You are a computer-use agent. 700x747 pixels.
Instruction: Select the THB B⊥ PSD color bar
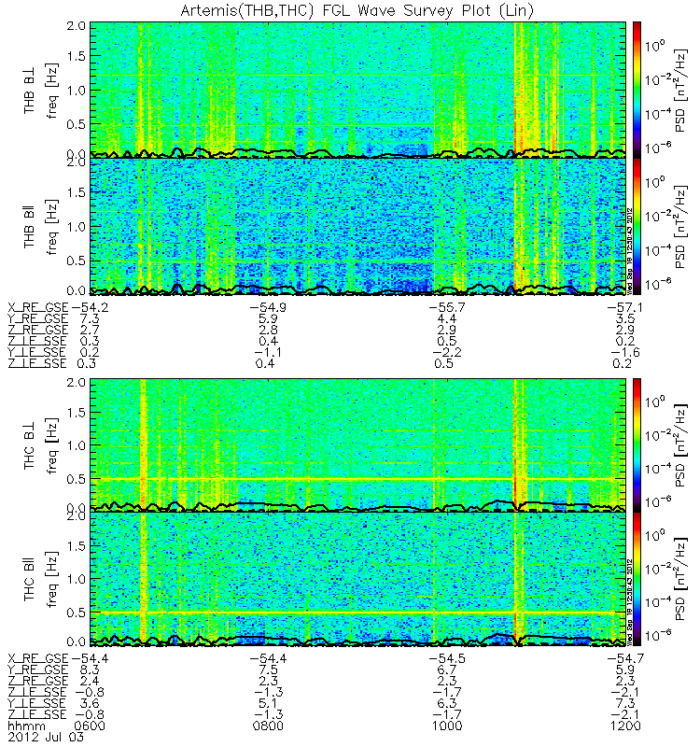[x=637, y=90]
